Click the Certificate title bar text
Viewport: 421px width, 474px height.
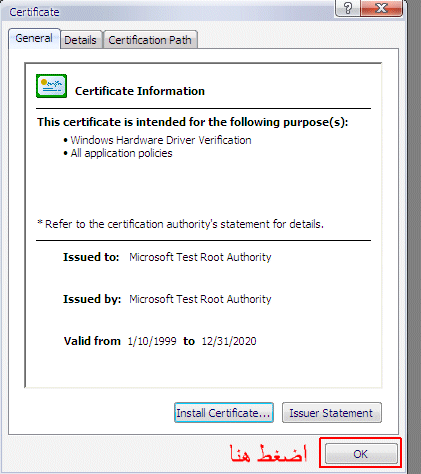point(34,12)
